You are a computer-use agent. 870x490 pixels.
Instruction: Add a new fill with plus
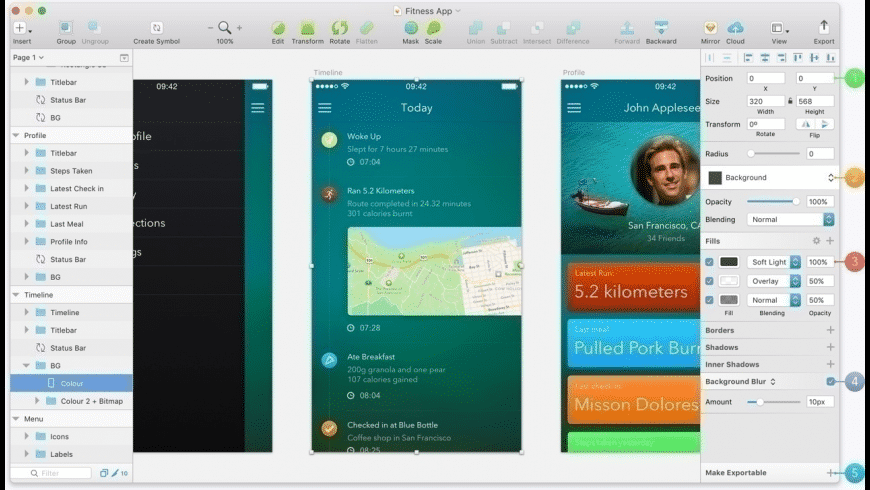click(830, 241)
